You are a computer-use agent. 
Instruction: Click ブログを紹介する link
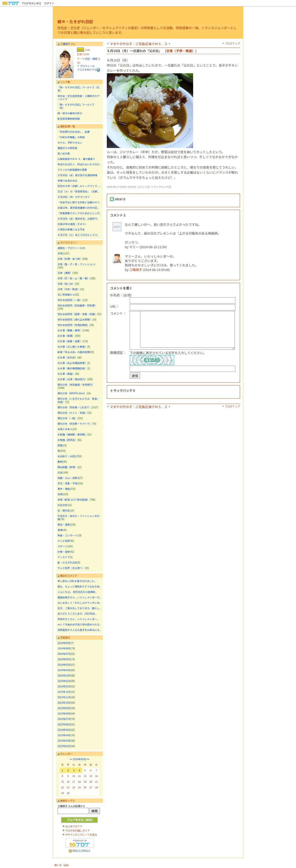[87, 70]
